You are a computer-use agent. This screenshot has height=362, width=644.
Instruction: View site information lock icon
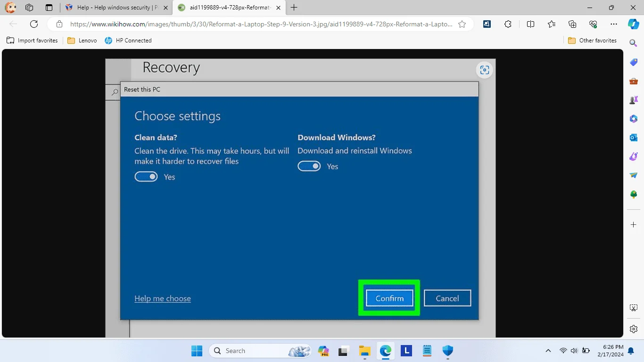coord(59,24)
